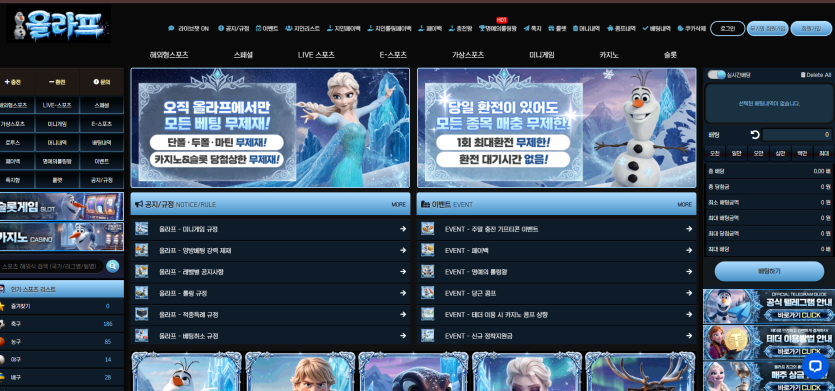The image size is (835, 391).
Task: Open 머니내역 in the top bar
Action: pos(586,29)
